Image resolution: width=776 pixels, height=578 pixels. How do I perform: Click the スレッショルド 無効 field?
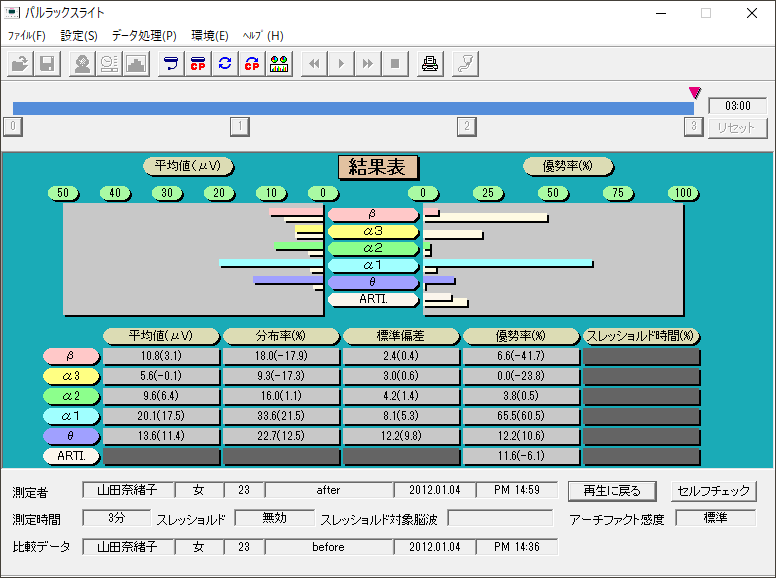tap(274, 518)
